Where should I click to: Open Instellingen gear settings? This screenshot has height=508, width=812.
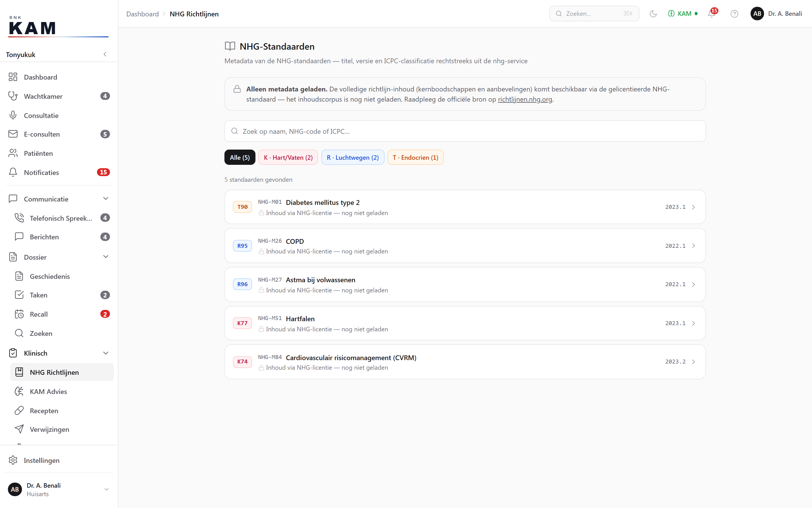pyautogui.click(x=59, y=460)
